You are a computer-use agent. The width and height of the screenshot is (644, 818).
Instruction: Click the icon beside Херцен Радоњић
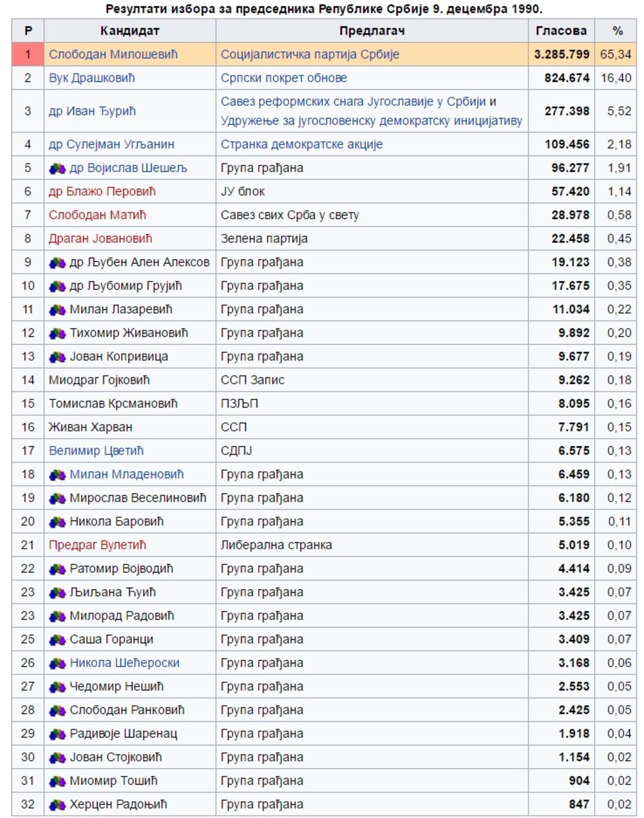[57, 804]
